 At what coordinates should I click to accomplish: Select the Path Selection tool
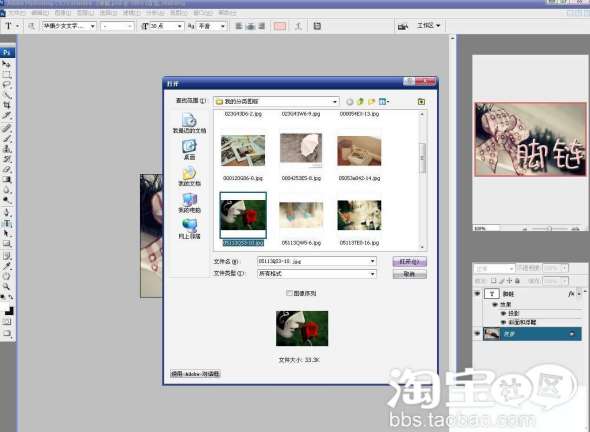pos(6,233)
